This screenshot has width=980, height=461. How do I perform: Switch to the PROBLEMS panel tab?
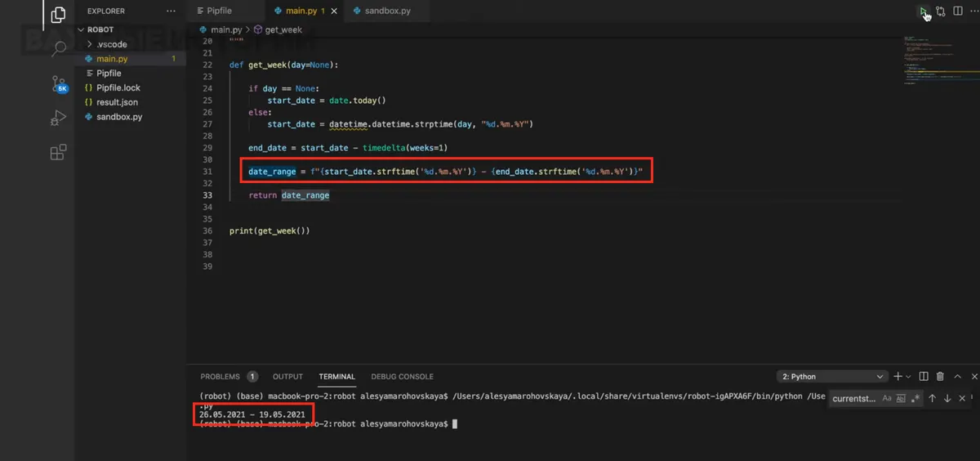tap(220, 377)
